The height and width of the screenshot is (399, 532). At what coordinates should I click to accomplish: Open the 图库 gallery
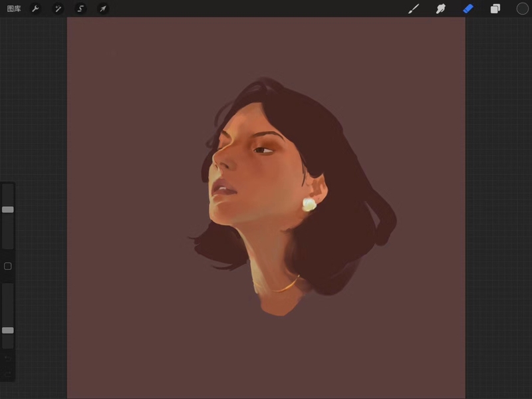[14, 9]
